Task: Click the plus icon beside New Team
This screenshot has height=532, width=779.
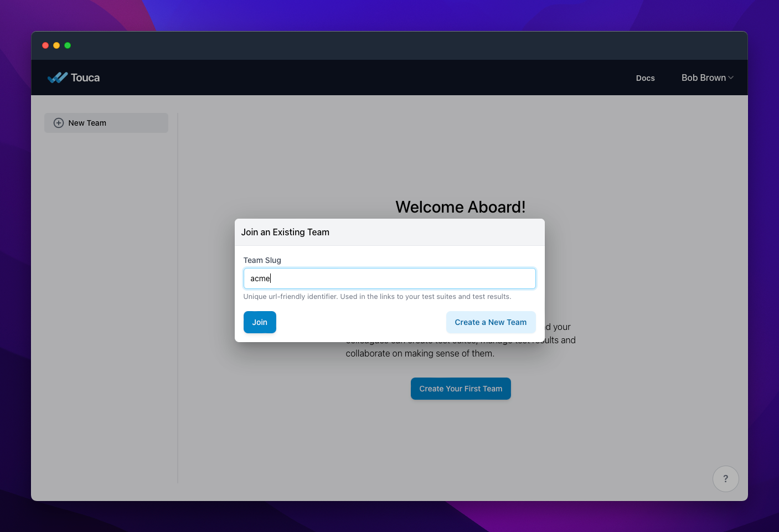Action: coord(59,123)
